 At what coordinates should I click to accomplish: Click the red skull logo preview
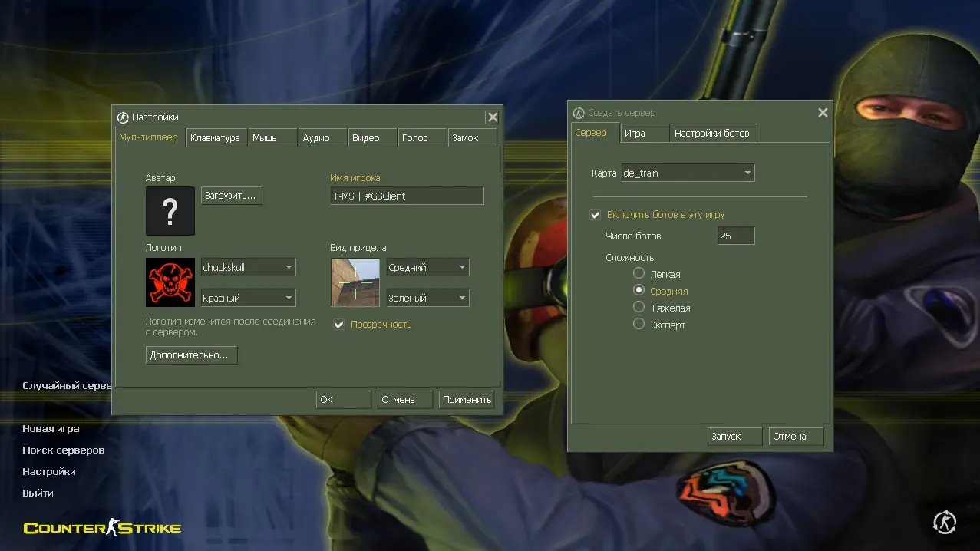[x=170, y=282]
